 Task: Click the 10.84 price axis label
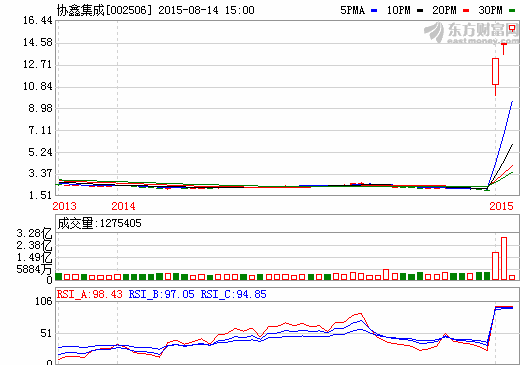[38, 86]
